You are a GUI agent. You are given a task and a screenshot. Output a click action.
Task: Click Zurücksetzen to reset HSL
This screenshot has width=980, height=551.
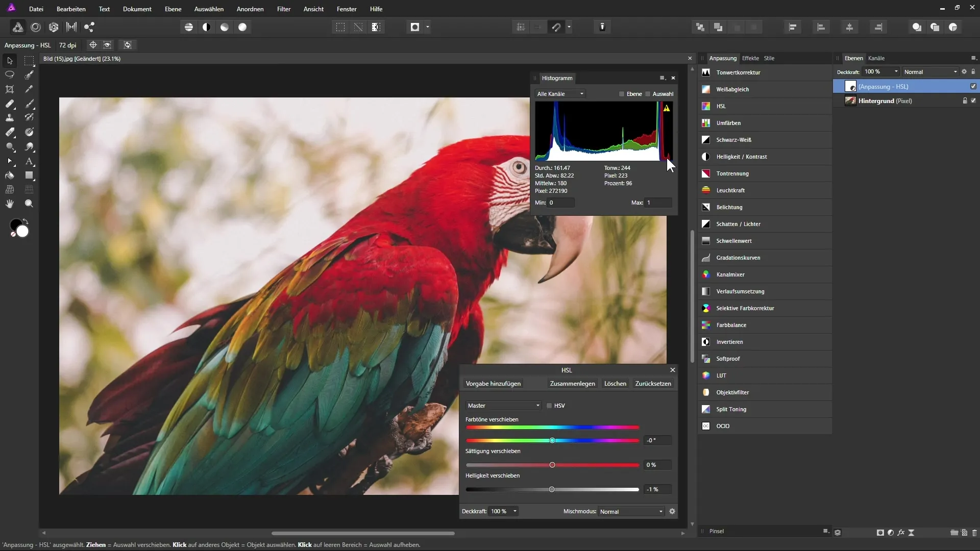pyautogui.click(x=653, y=384)
